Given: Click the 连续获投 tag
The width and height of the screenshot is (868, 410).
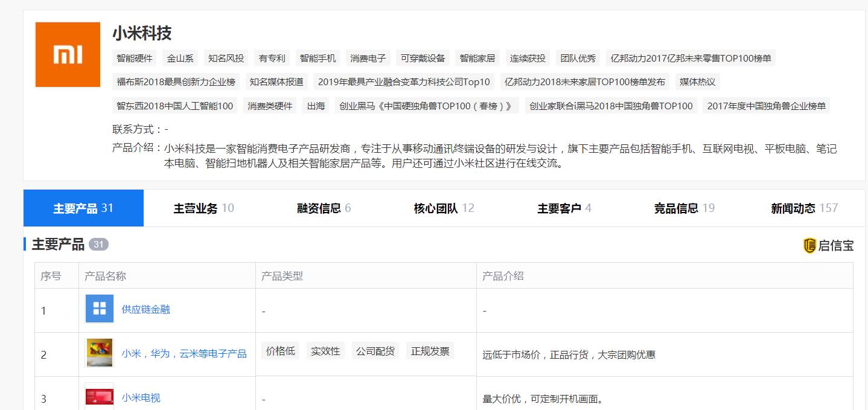Looking at the screenshot, I should (528, 58).
